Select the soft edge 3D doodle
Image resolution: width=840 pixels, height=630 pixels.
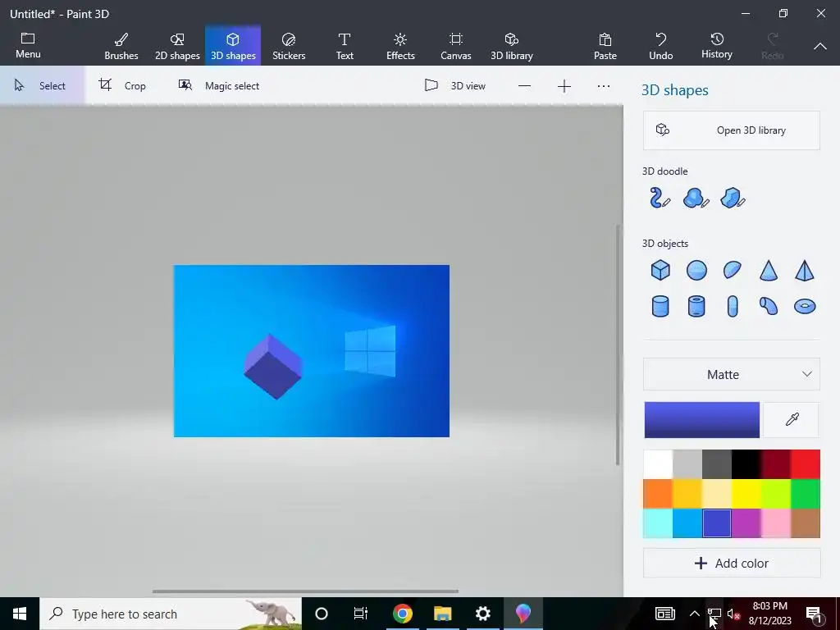(x=696, y=198)
